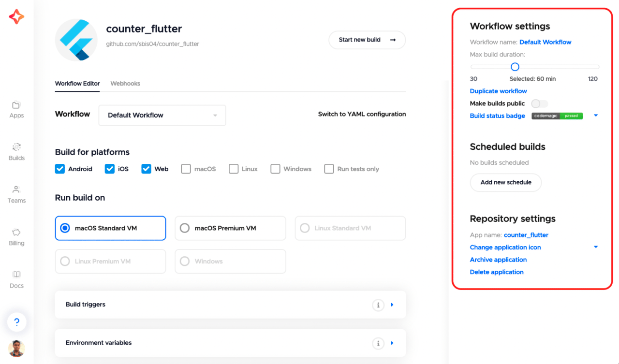Uncheck the Android platform checkbox
This screenshot has width=619, height=364.
[x=60, y=169]
